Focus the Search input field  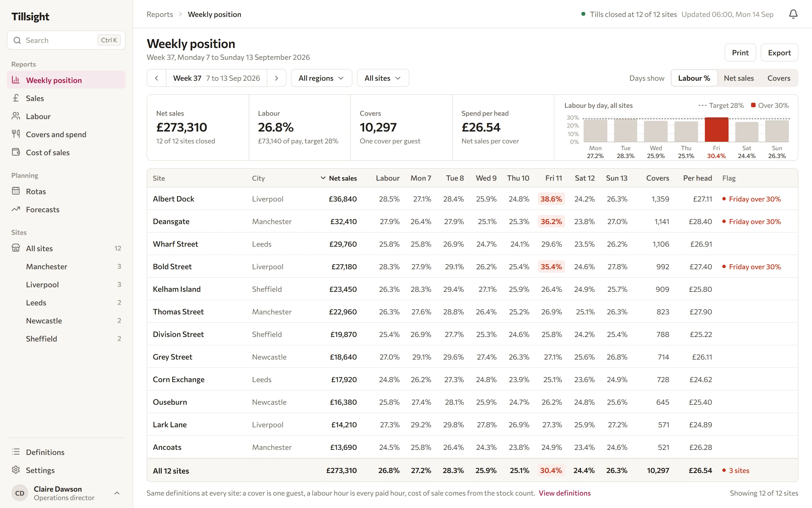[66, 40]
